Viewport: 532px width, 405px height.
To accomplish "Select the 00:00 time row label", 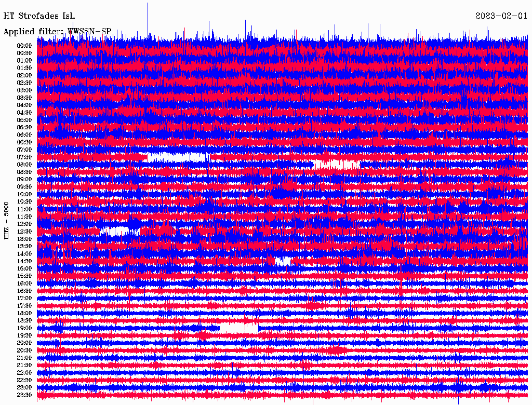I will pos(24,46).
